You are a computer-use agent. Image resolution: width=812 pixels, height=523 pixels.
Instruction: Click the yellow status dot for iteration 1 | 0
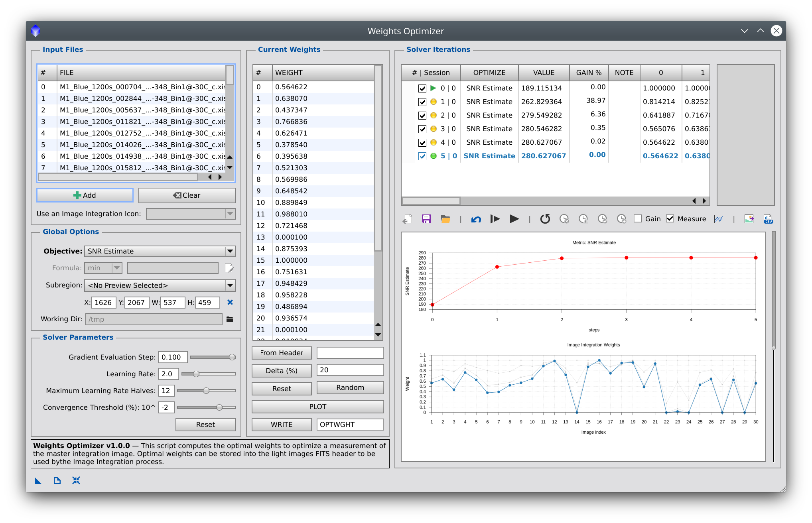tap(434, 102)
